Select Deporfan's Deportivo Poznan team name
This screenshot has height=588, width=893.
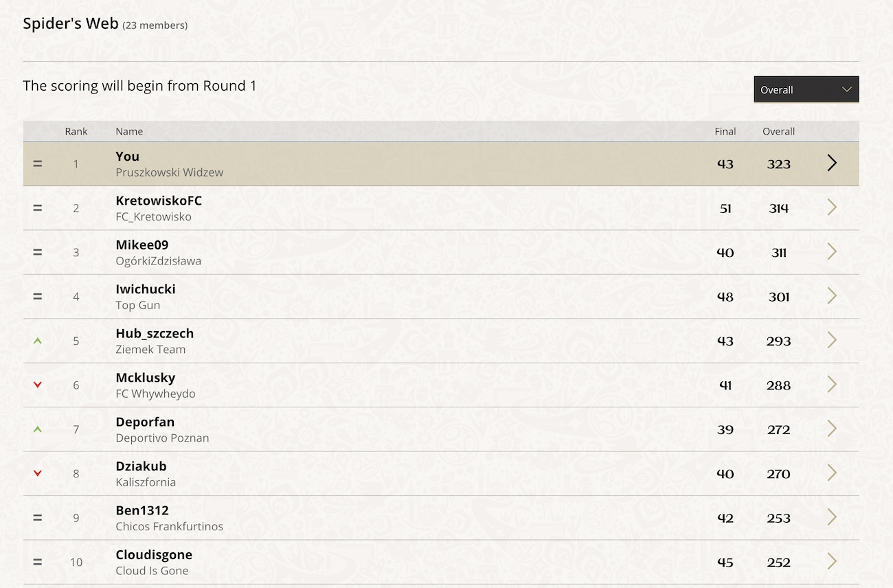tap(162, 438)
